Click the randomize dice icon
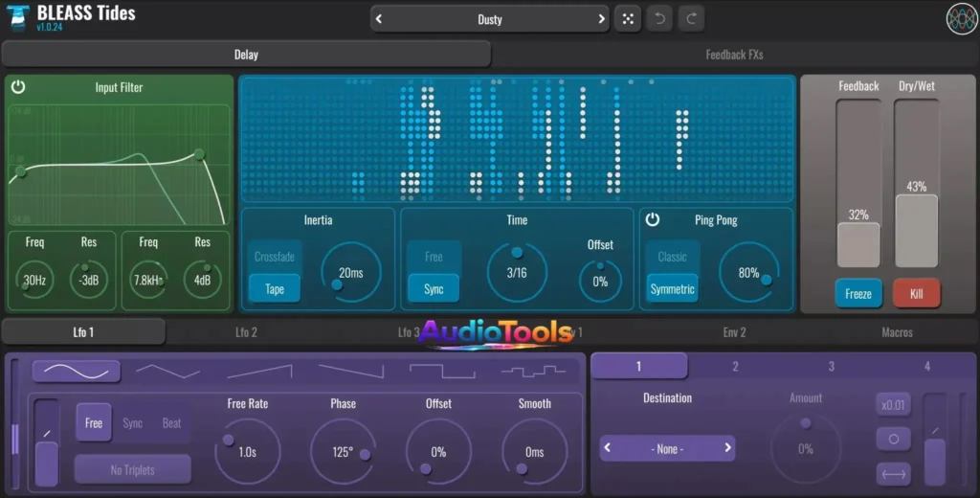This screenshot has width=980, height=498. point(628,19)
